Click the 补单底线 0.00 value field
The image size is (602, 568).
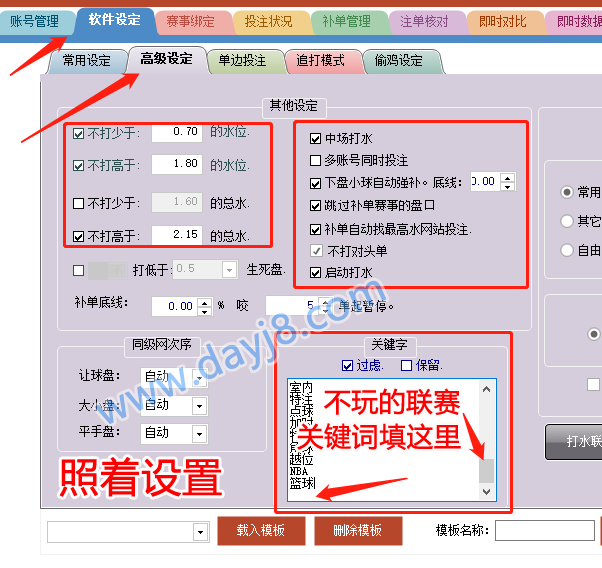(x=175, y=306)
